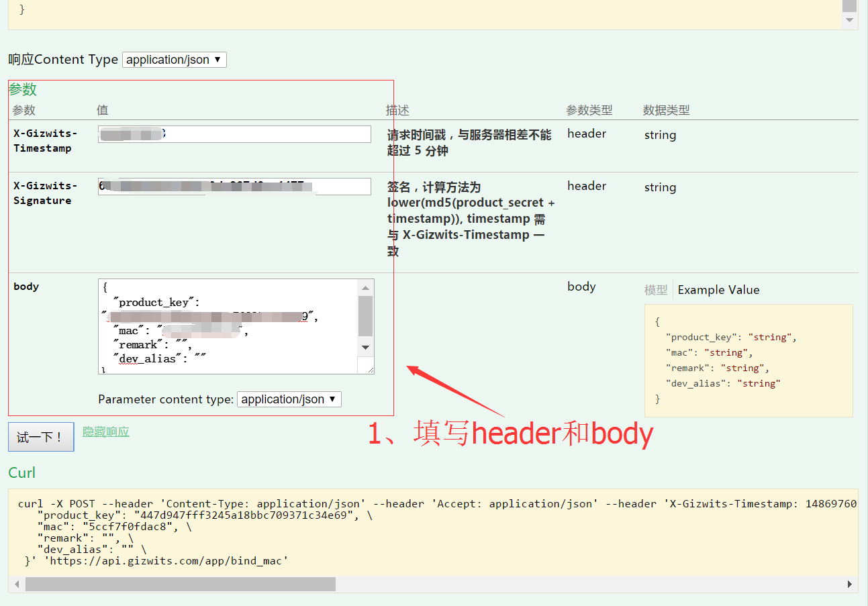
Task: Click the body textarea vertical scrollbar thumb
Action: [x=365, y=315]
